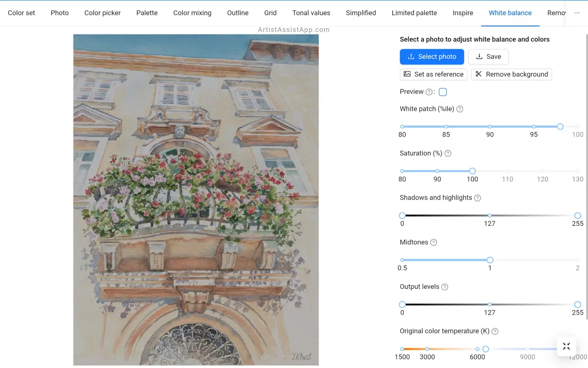
Task: Exit fullscreen with the collapse icon
Action: point(566,346)
